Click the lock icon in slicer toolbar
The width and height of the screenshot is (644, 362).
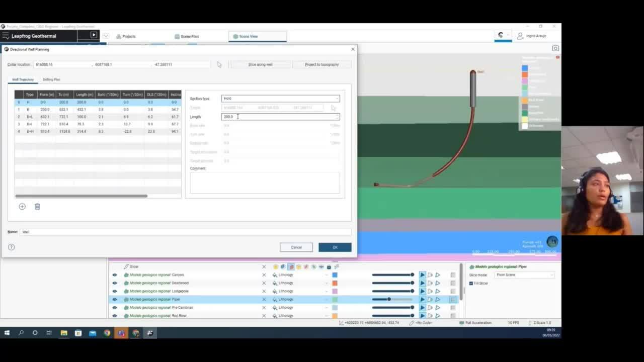[x=329, y=266]
